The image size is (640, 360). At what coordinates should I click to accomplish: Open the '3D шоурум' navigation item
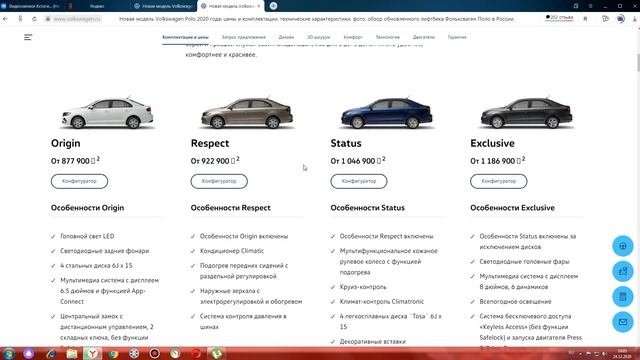click(x=319, y=37)
